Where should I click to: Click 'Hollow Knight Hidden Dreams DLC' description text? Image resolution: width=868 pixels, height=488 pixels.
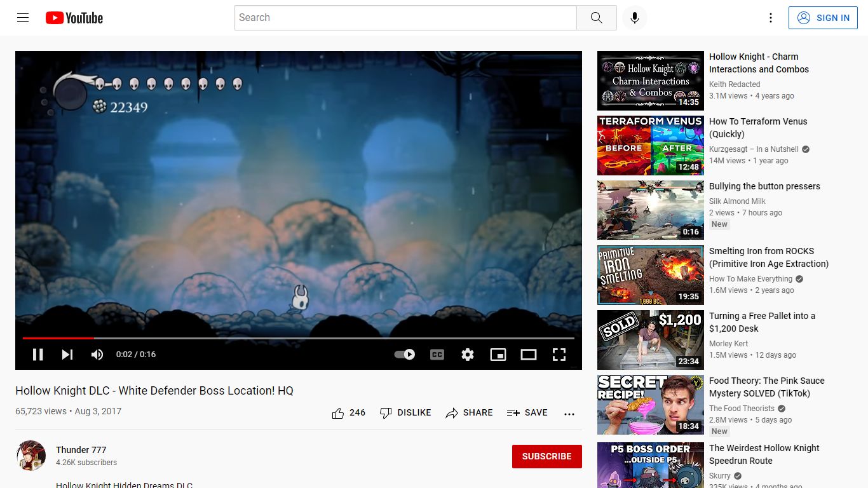(x=124, y=485)
